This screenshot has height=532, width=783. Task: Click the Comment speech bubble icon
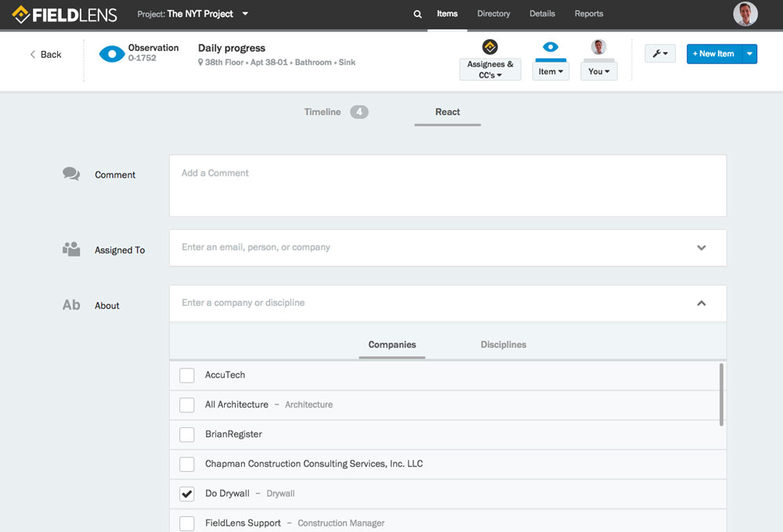pos(71,171)
